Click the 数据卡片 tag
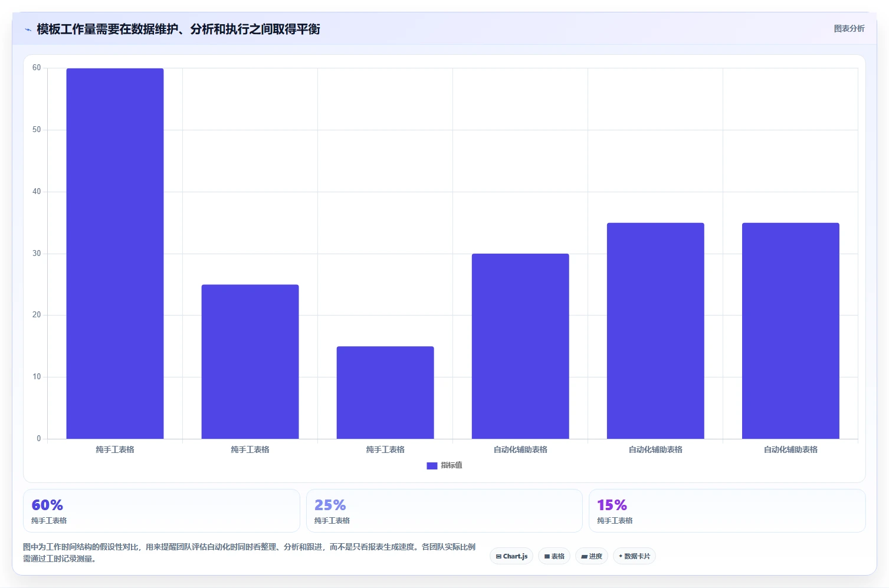Screen dimensions: 889x588 pos(634,556)
